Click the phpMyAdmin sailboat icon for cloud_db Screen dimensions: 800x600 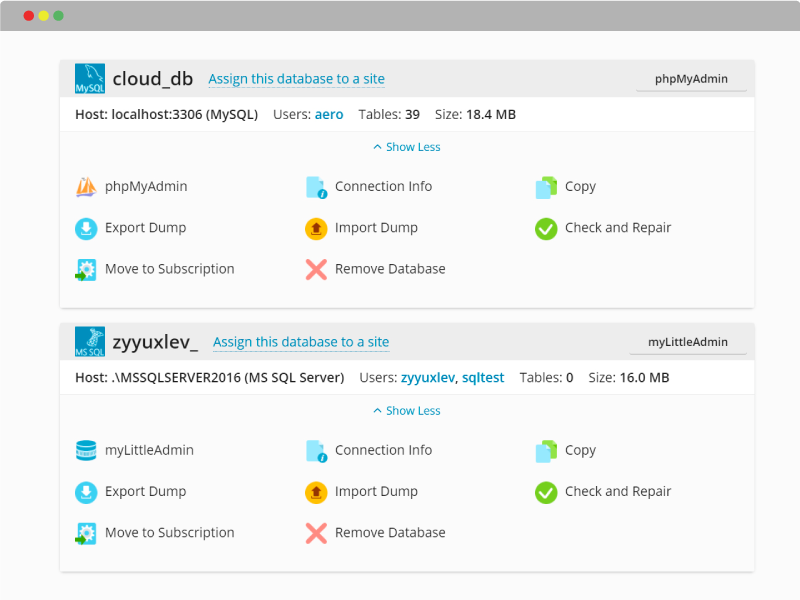(x=86, y=187)
